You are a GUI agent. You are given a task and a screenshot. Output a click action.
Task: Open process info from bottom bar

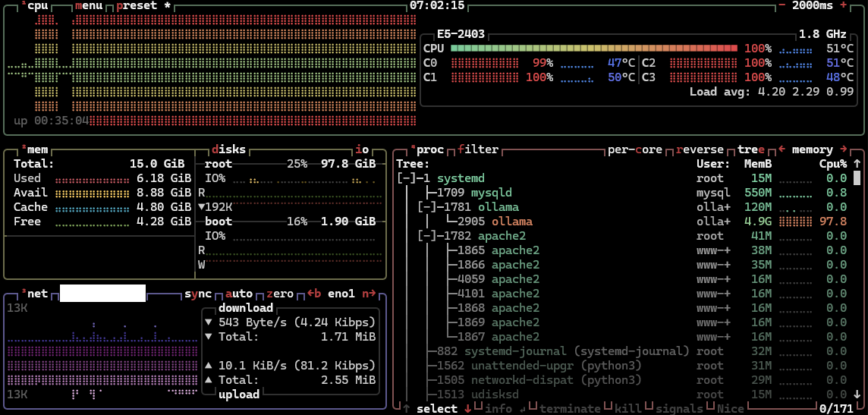pyautogui.click(x=498, y=408)
